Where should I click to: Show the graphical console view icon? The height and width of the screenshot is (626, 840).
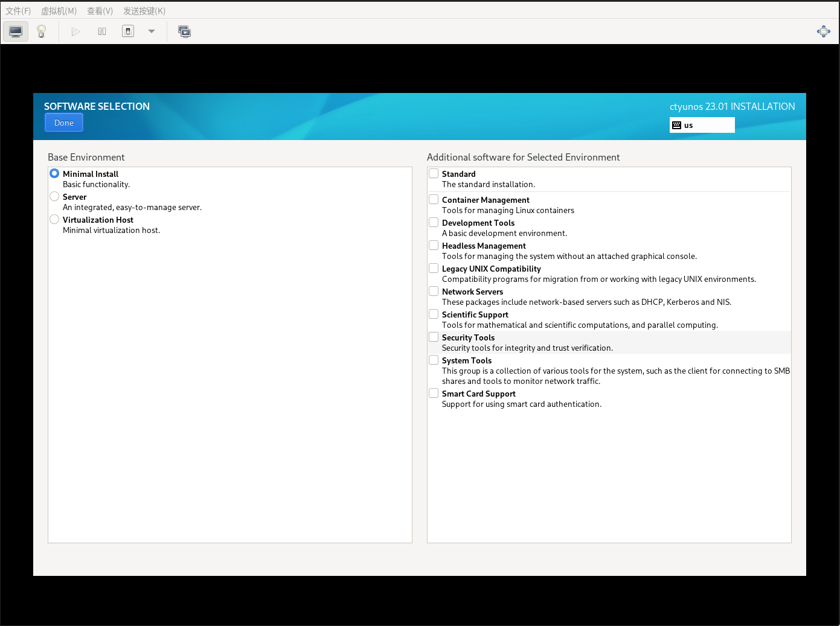tap(16, 31)
